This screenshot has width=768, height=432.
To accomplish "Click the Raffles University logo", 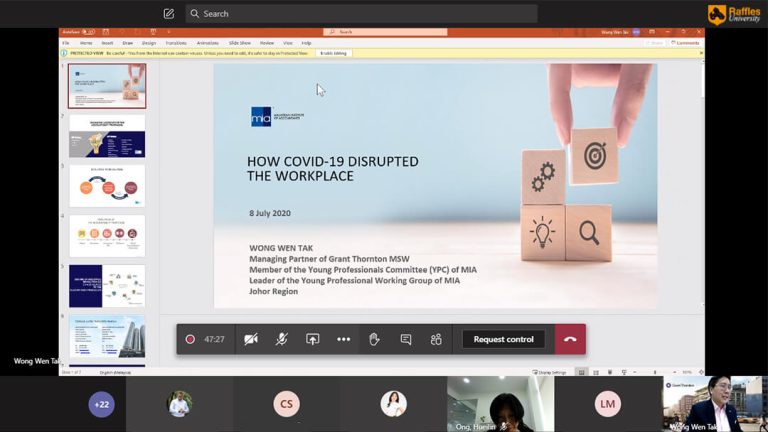I will (x=734, y=14).
